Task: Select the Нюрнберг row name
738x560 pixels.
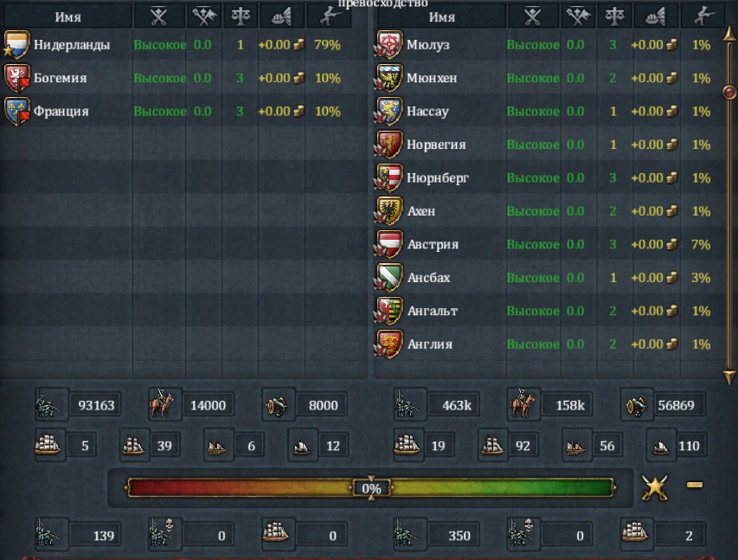Action: [x=438, y=178]
